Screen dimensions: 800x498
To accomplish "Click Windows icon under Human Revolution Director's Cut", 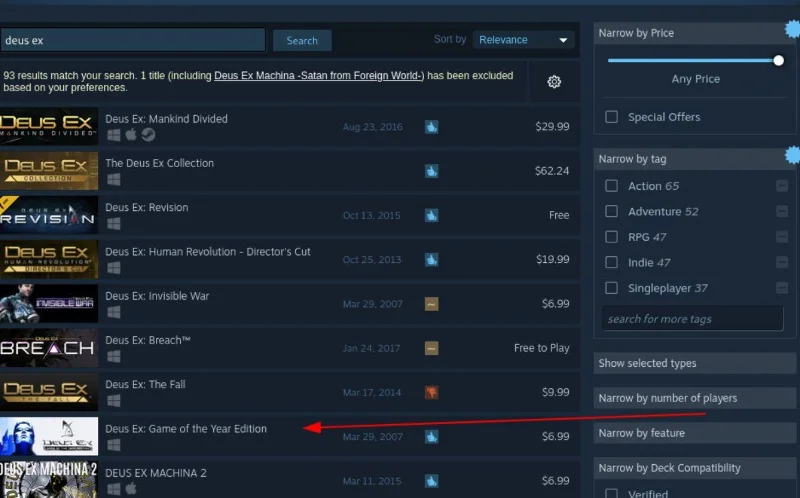I will [114, 268].
